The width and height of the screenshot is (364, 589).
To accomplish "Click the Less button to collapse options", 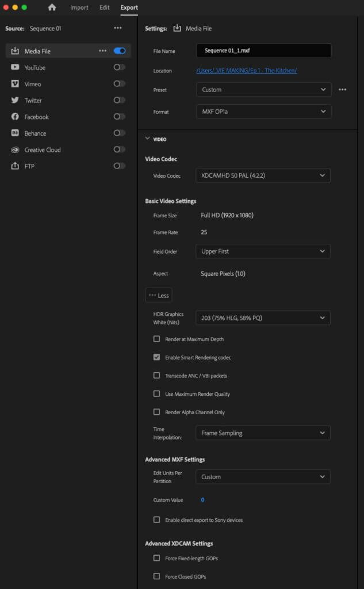I will (159, 295).
